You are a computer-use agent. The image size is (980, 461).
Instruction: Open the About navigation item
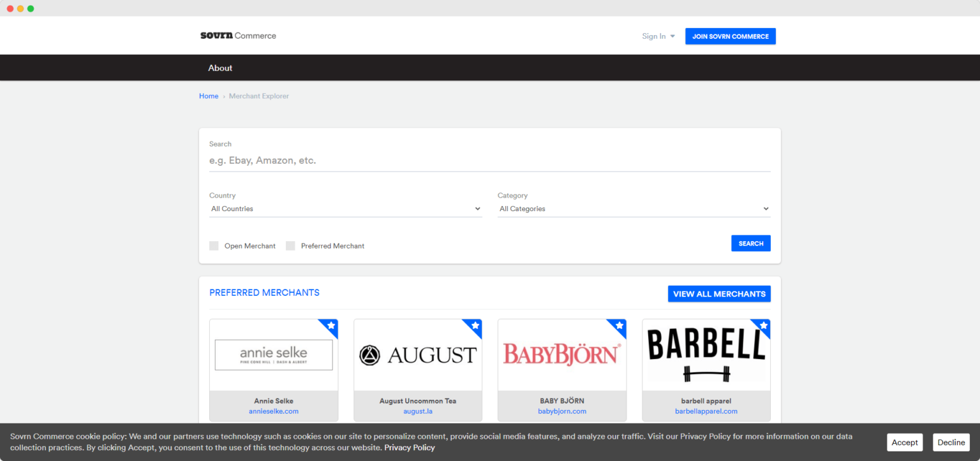click(x=219, y=68)
